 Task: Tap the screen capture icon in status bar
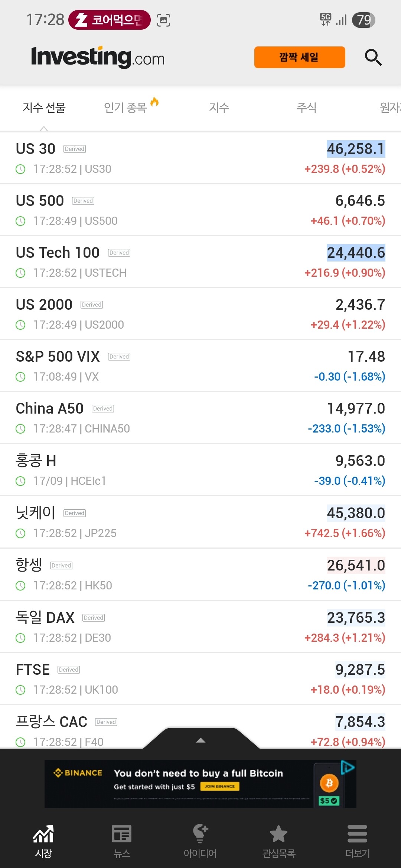click(163, 20)
